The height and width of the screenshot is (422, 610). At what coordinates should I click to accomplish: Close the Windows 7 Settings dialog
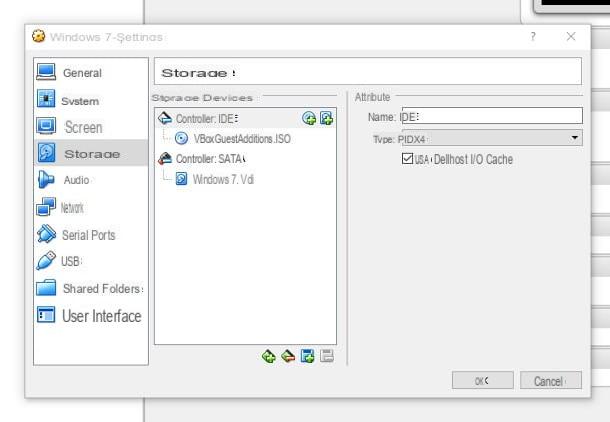tap(571, 37)
